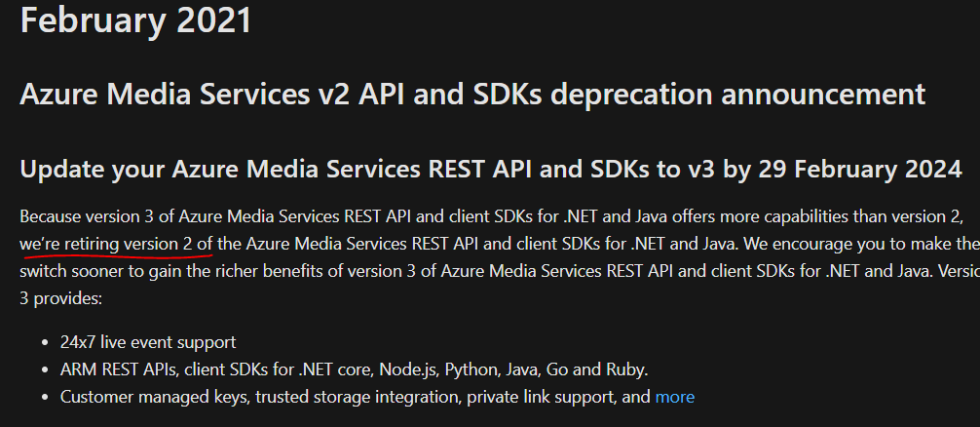Click the v2 API deprecation announcement heading
The image size is (980, 427).
tap(471, 95)
